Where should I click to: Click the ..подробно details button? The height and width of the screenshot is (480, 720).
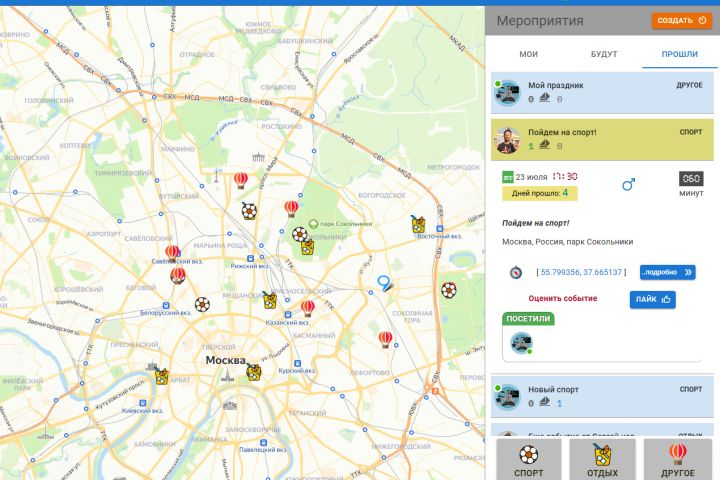(x=667, y=272)
